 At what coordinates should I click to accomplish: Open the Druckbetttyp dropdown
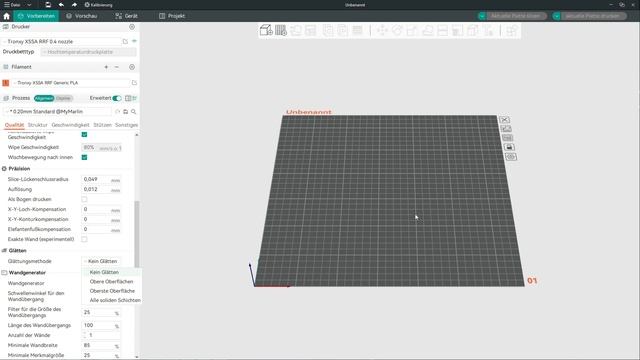88,52
